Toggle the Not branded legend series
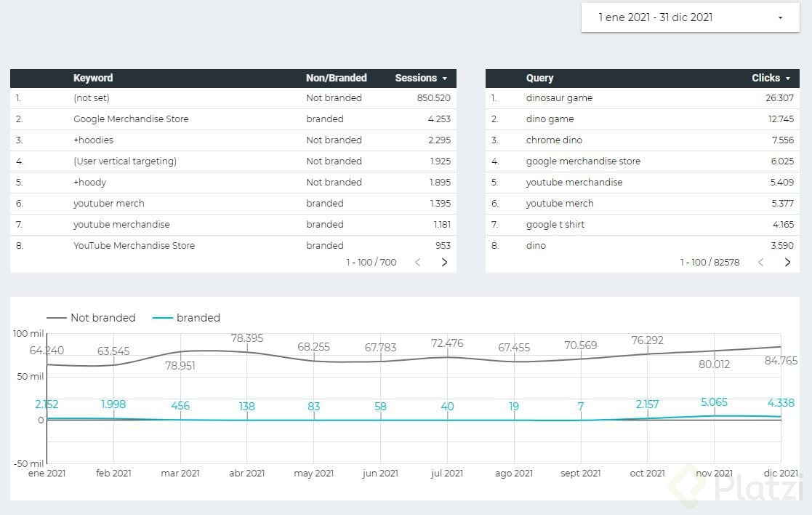The width and height of the screenshot is (812, 515). (91, 318)
